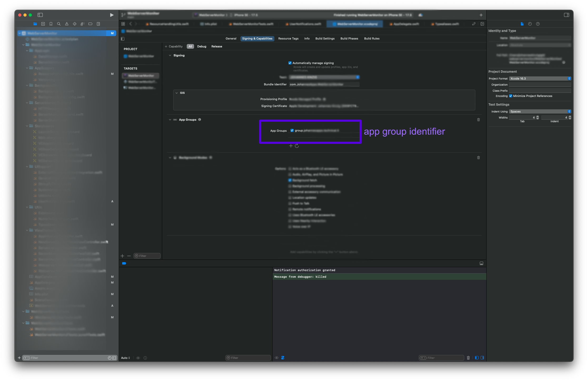Collapse the Signing section
Viewport: 588px width, 381px height.
tap(170, 55)
